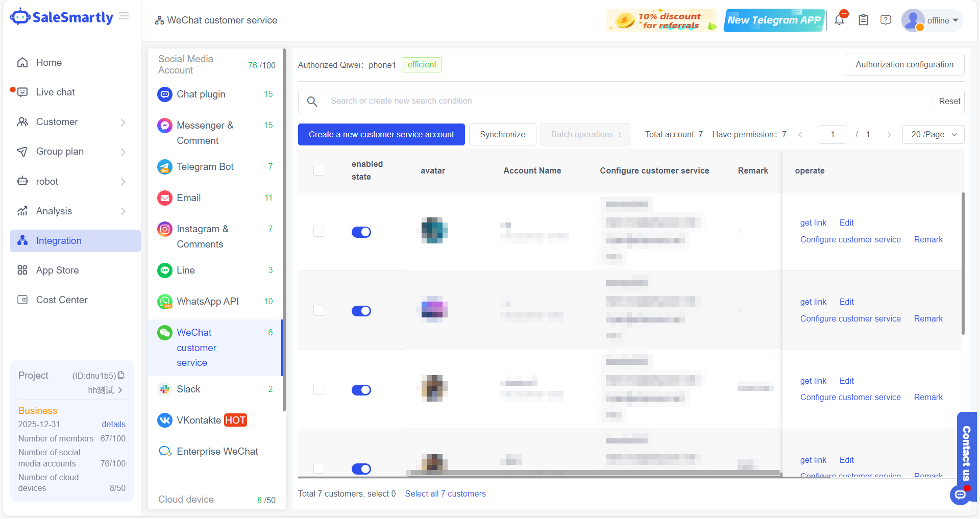Open the WhatsApp API integration icon
This screenshot has height=519, width=980.
[x=164, y=302]
